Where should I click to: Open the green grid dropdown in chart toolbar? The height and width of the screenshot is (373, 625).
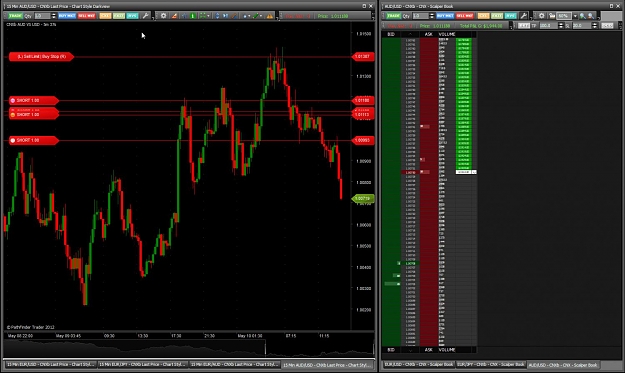(204, 16)
